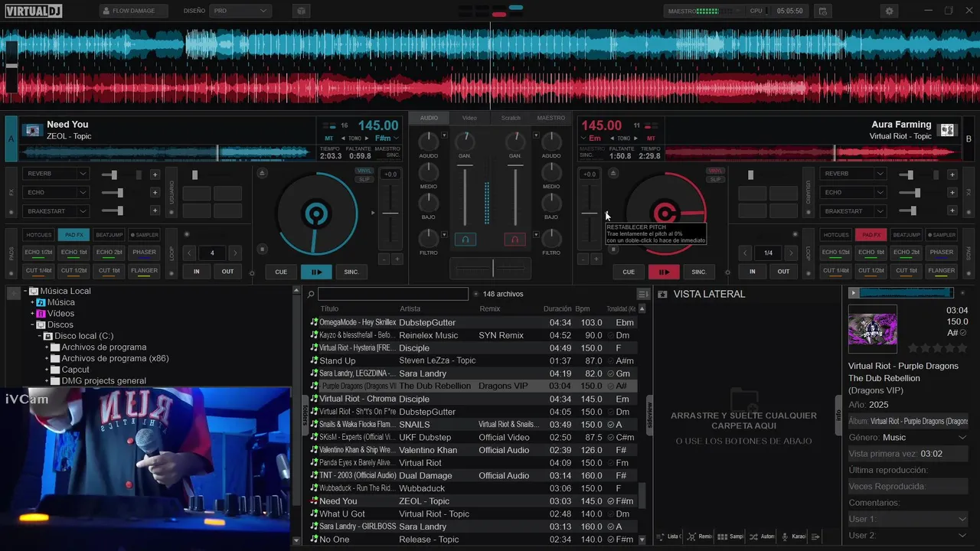Expand Archivos de programa folder
980x551 pixels.
click(46, 347)
